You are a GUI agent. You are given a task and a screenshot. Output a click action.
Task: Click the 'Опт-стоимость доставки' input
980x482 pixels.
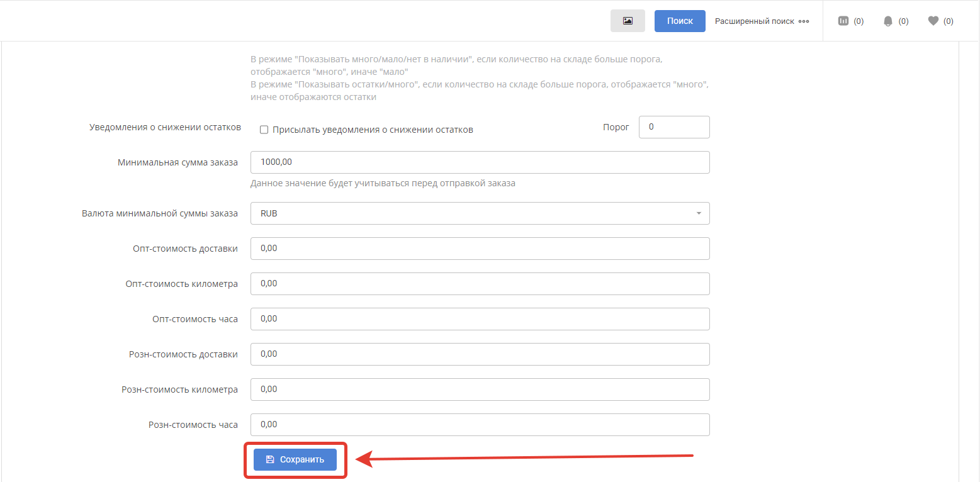(480, 249)
